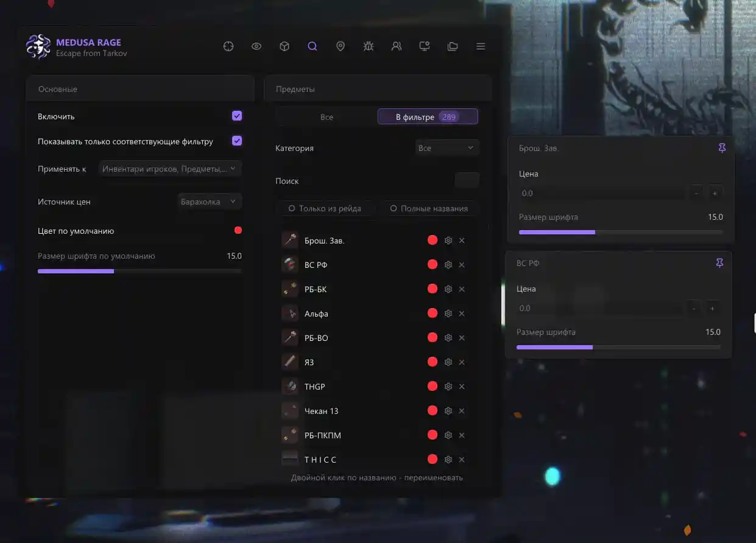
Task: Expand the Категория dropdown
Action: 447,148
